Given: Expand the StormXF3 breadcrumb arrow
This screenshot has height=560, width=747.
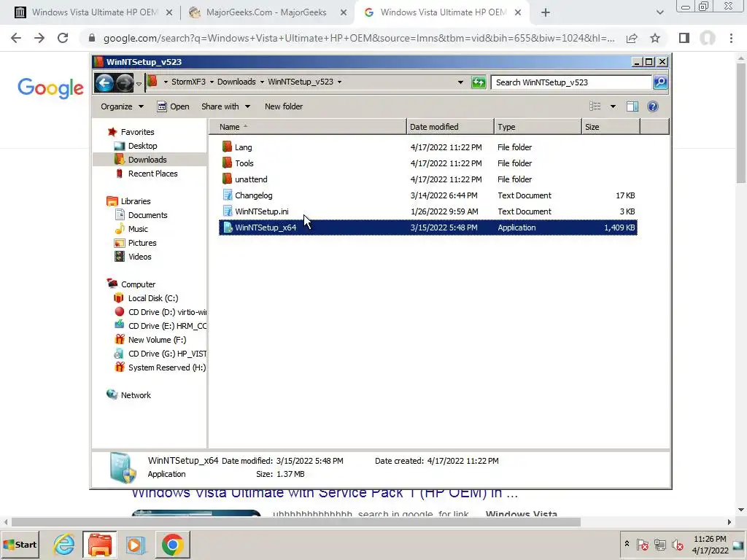Looking at the screenshot, I should tap(212, 82).
